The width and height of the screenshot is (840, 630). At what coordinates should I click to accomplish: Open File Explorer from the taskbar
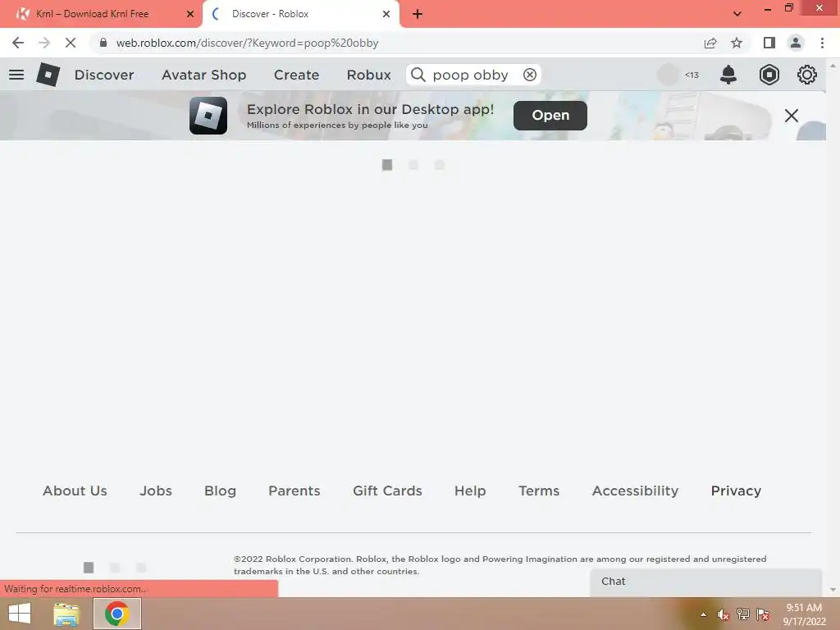66,614
